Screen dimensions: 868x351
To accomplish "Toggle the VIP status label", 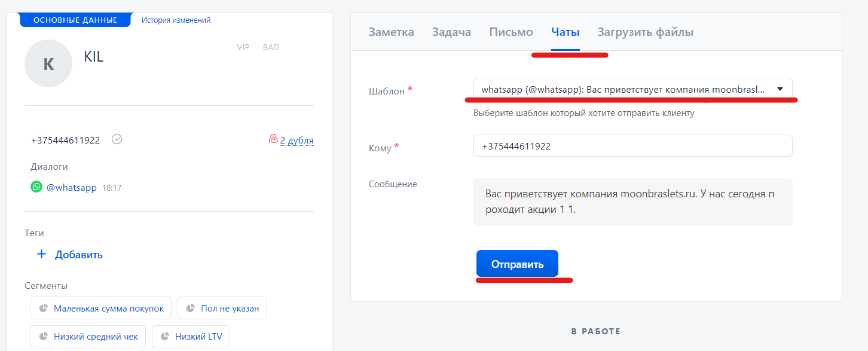I will coord(243,47).
